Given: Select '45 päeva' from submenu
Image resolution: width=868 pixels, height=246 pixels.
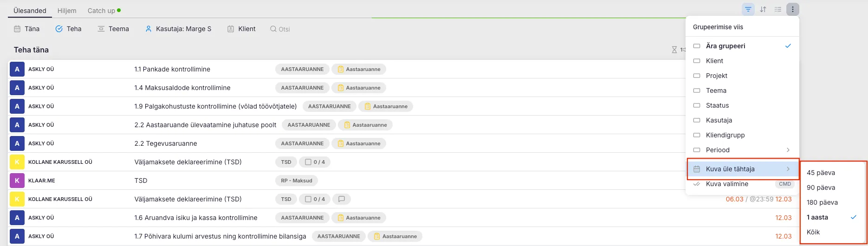Looking at the screenshot, I should coord(821,173).
